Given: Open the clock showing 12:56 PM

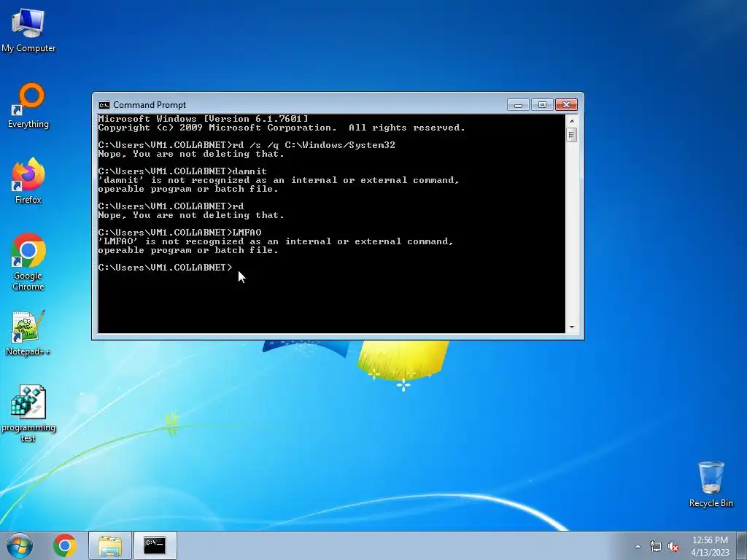Looking at the screenshot, I should 710,540.
